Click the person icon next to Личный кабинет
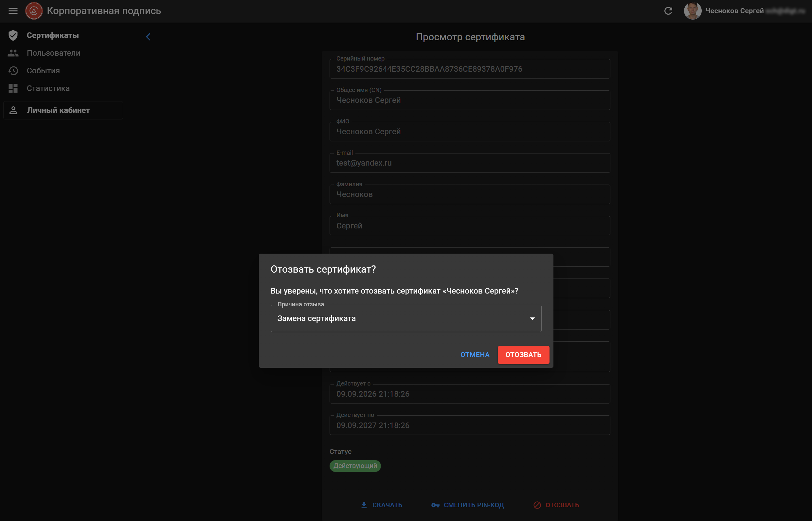This screenshot has height=521, width=812. click(x=13, y=110)
